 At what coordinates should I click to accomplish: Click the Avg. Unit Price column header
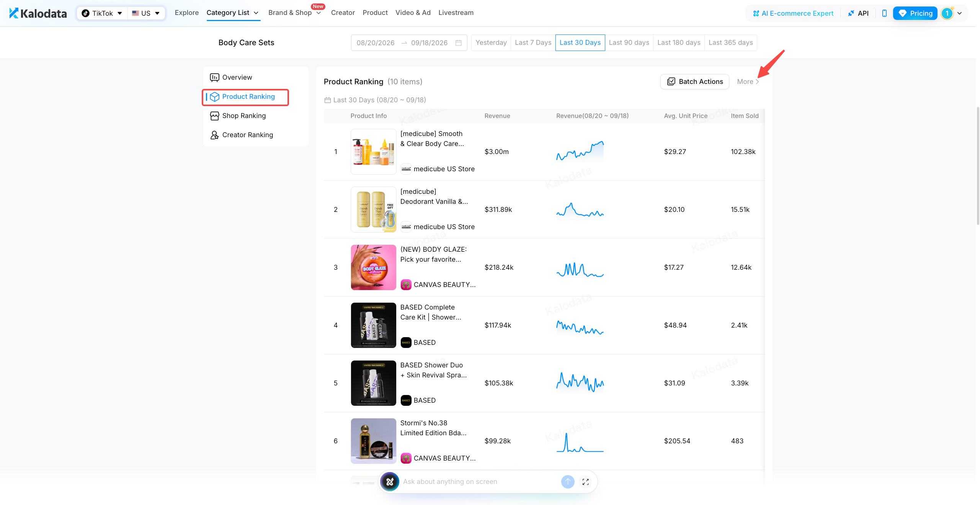(x=685, y=116)
